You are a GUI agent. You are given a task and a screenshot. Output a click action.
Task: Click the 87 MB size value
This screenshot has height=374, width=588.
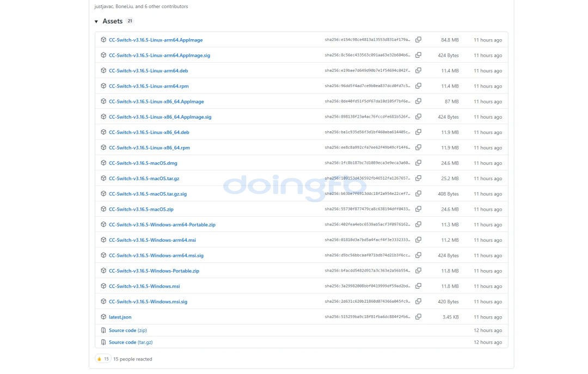(451, 101)
